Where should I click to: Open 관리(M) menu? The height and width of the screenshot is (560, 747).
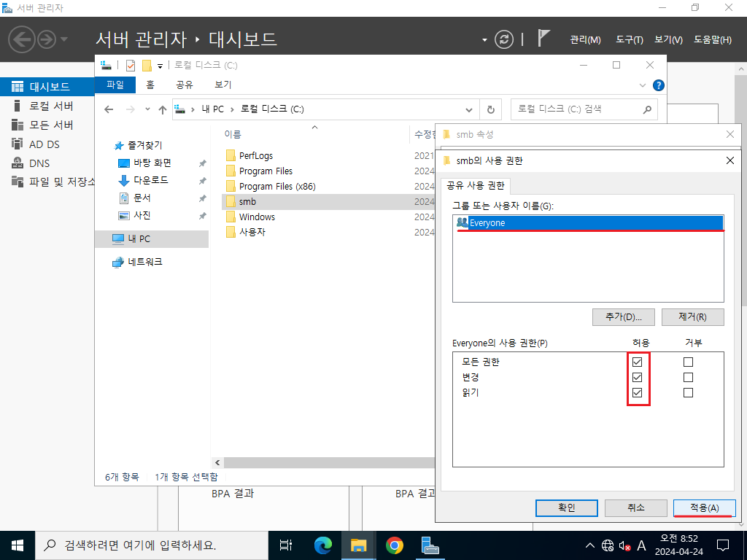pyautogui.click(x=585, y=40)
